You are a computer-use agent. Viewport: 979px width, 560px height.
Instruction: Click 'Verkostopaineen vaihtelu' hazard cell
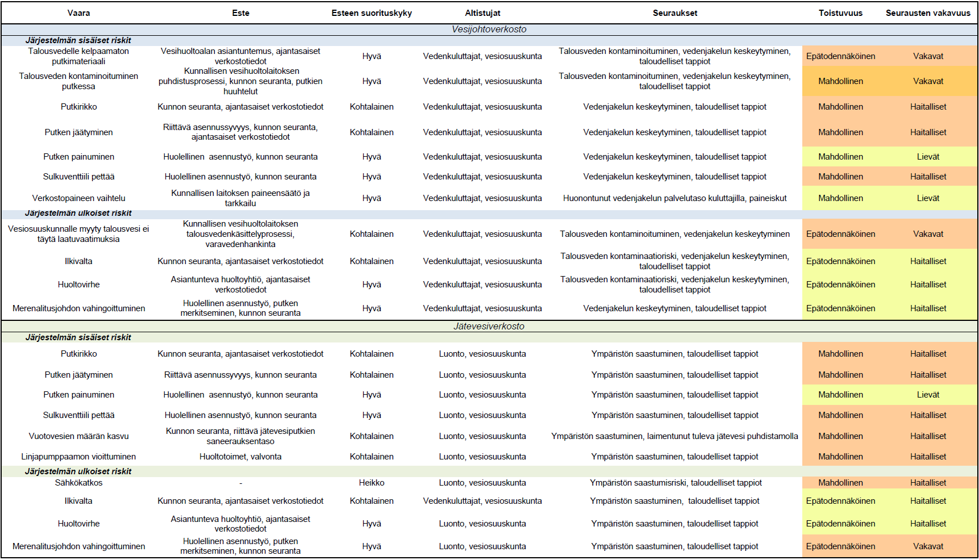pyautogui.click(x=78, y=198)
